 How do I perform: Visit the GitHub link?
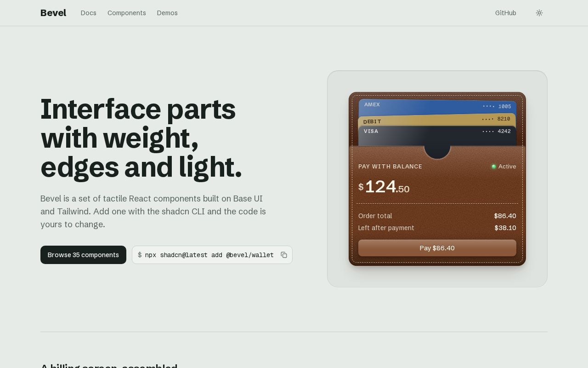tap(506, 13)
